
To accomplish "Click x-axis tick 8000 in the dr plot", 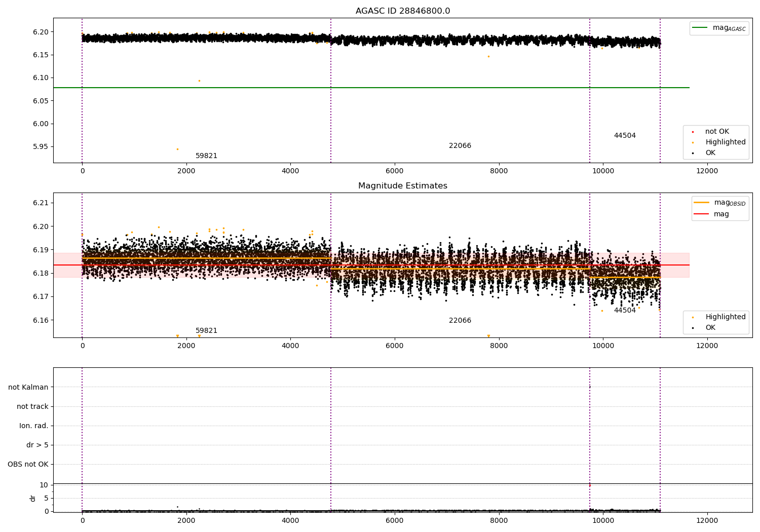I will [x=499, y=521].
